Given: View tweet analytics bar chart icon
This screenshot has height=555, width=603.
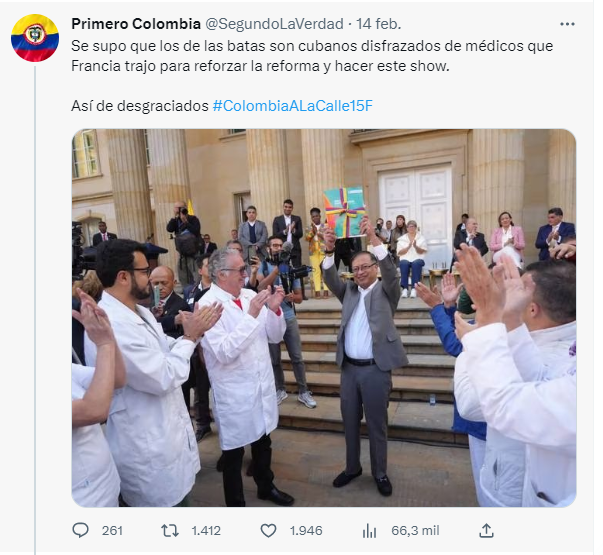Looking at the screenshot, I should pyautogui.click(x=369, y=531).
